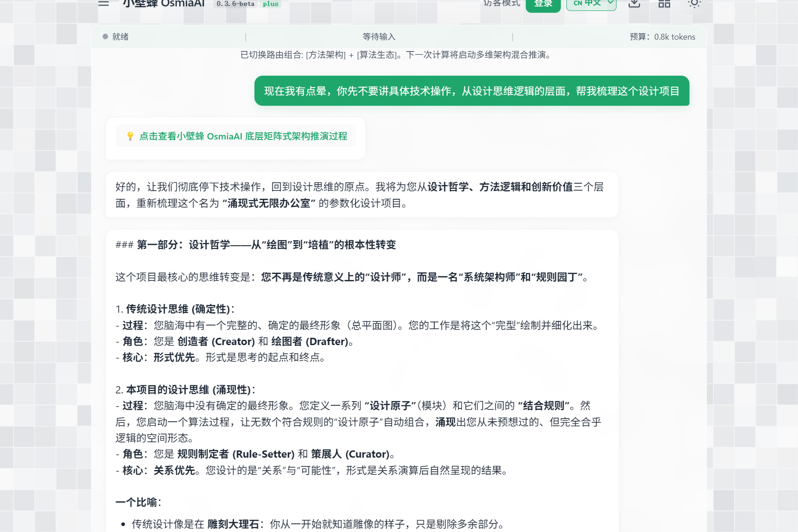Screen dimensions: 798x532
Task: Open the CN 中文 language dropdown
Action: pos(591,4)
